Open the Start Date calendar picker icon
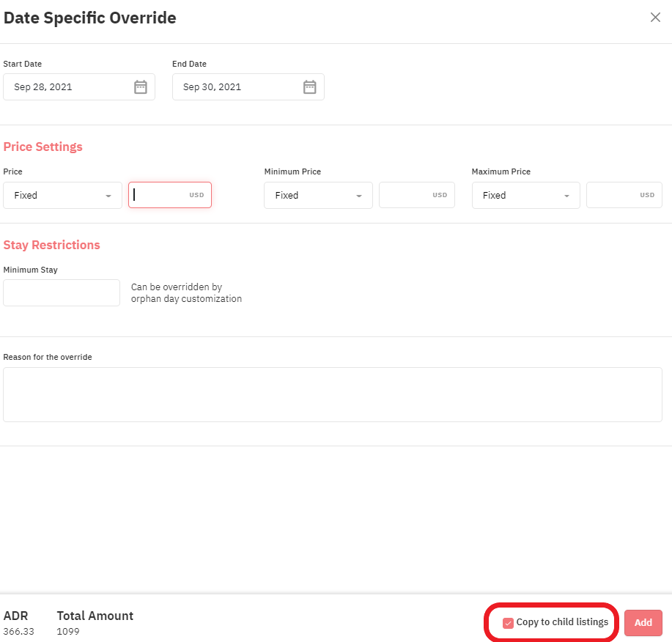Screen dimensions: 672x642 coord(141,87)
